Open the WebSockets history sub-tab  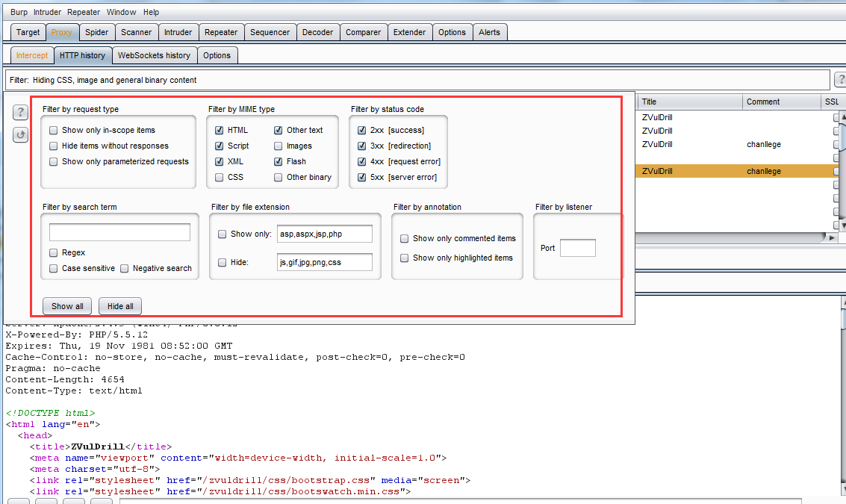coord(155,55)
